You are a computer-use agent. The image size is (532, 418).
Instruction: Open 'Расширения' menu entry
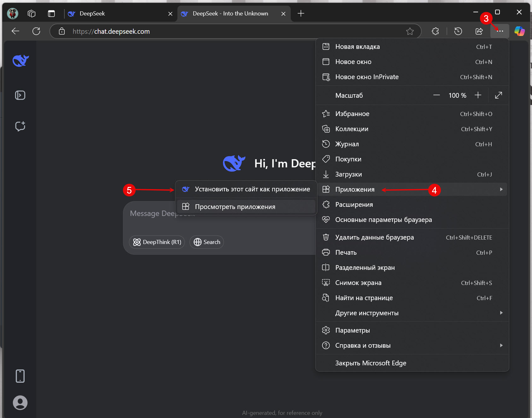point(412,205)
